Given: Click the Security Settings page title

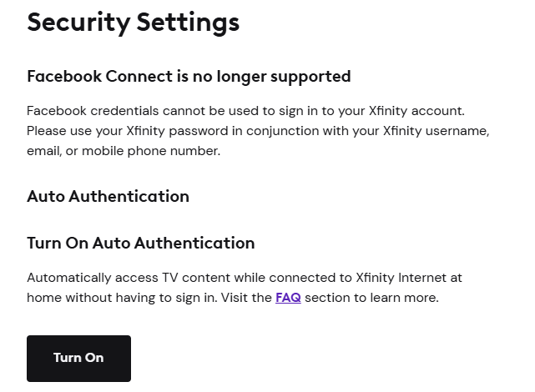Looking at the screenshot, I should pyautogui.click(x=133, y=23).
